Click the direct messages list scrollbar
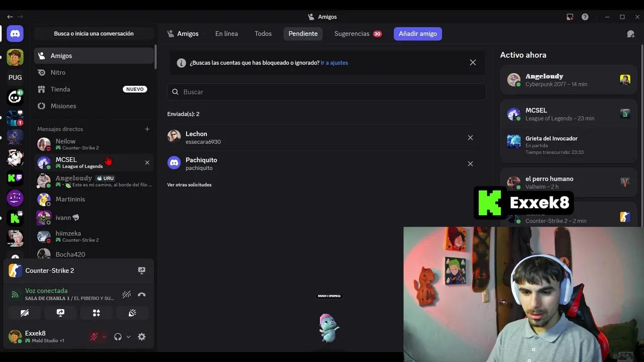This screenshot has height=362, width=644. pos(155,57)
